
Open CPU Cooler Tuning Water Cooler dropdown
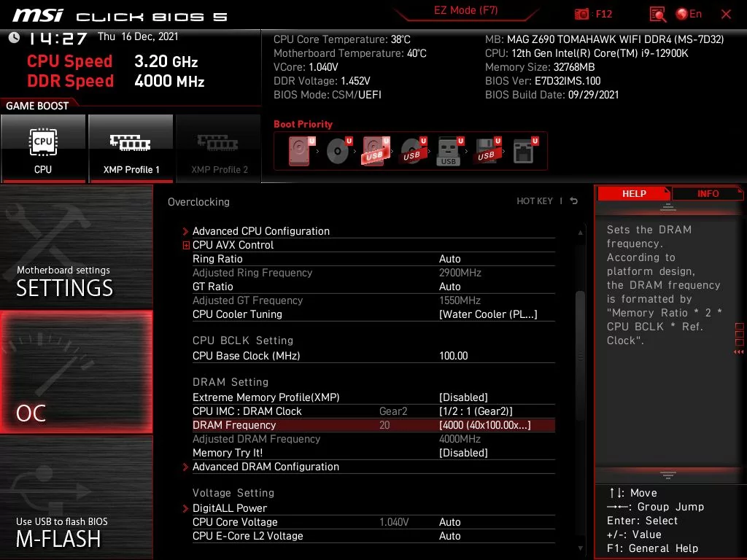(488, 314)
